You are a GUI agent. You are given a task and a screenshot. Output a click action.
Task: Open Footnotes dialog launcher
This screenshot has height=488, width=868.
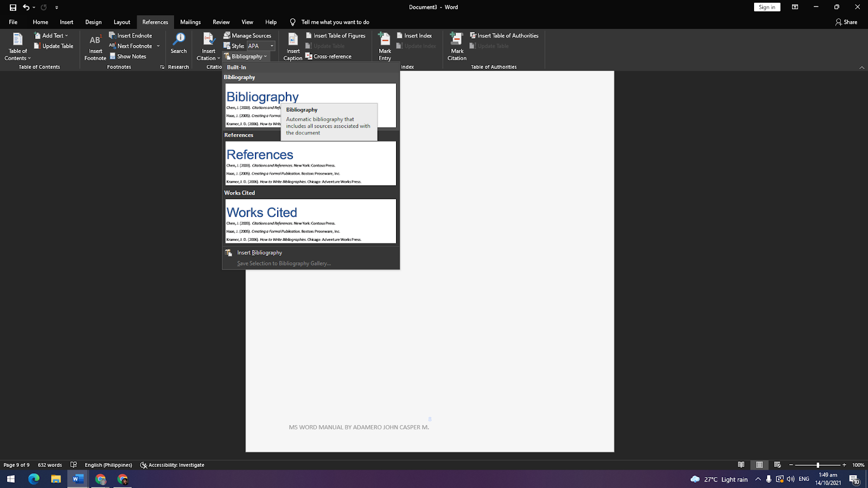(x=162, y=67)
